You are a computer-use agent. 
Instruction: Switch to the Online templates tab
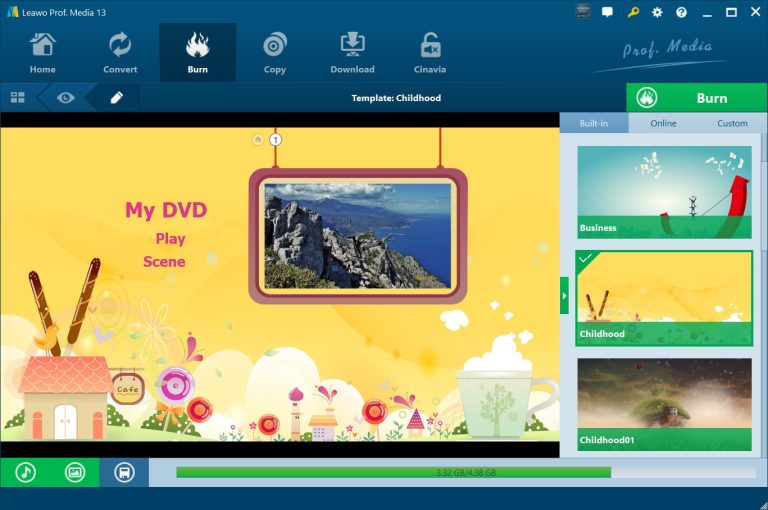click(x=663, y=123)
